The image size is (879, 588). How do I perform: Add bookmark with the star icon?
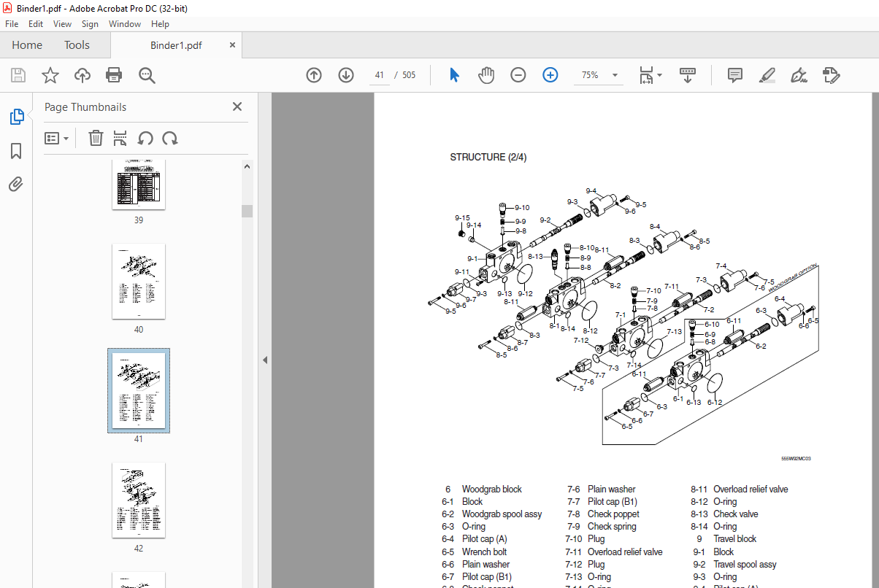pos(50,75)
